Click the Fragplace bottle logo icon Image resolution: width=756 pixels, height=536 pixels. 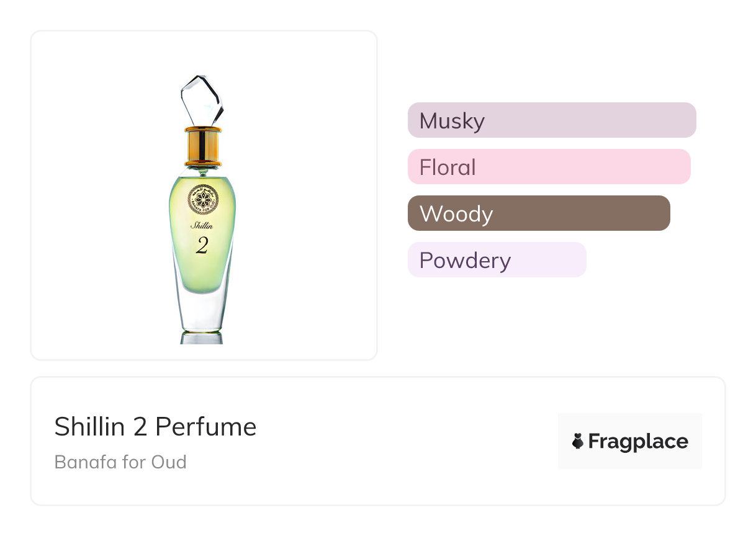[578, 441]
